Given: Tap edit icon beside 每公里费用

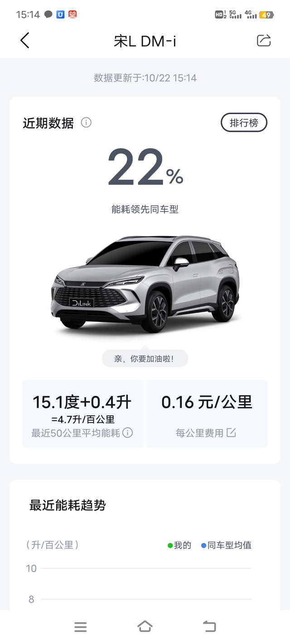Looking at the screenshot, I should (231, 433).
